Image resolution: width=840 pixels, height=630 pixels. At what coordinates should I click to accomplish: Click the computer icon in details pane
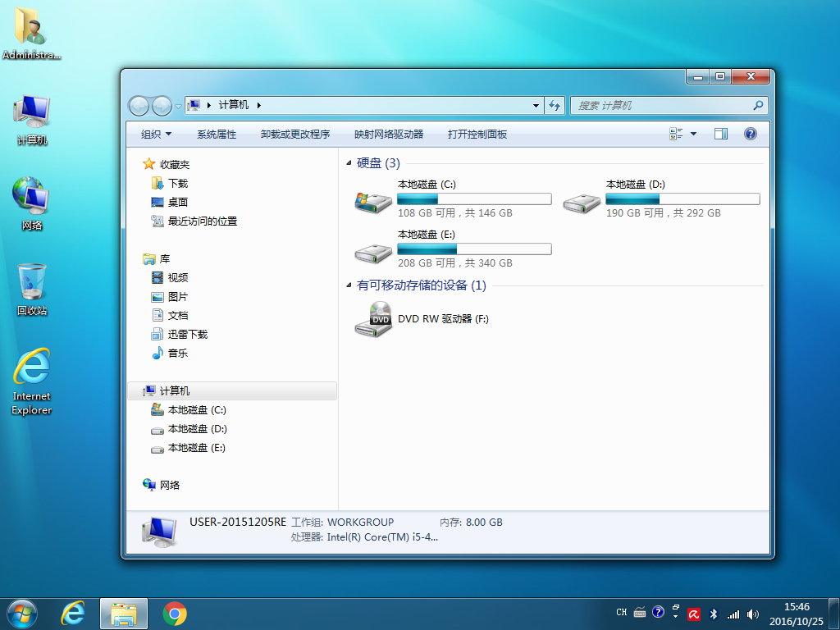tap(159, 532)
